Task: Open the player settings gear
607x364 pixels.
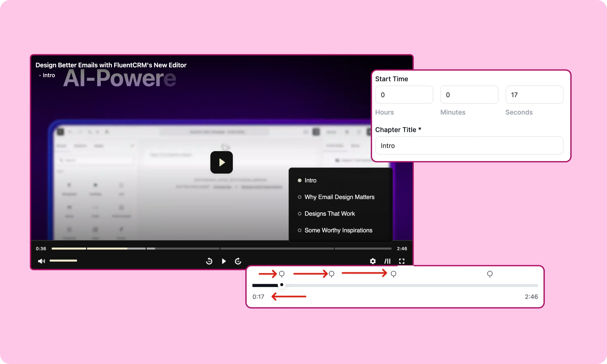Action: pos(373,261)
